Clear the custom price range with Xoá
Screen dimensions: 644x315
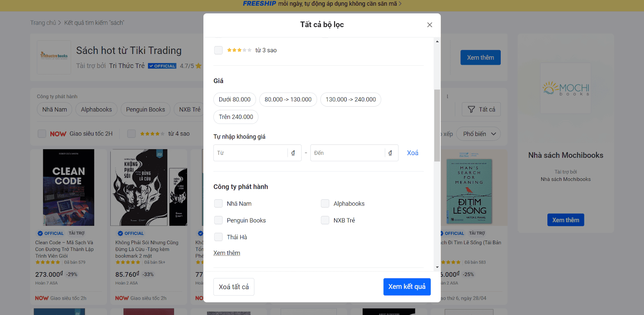coord(413,153)
